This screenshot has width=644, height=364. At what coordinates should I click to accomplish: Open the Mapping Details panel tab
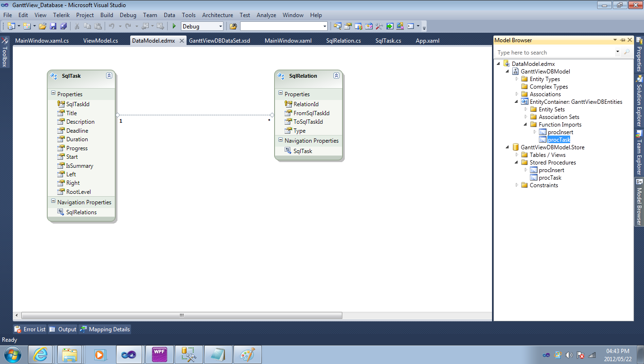(x=105, y=329)
